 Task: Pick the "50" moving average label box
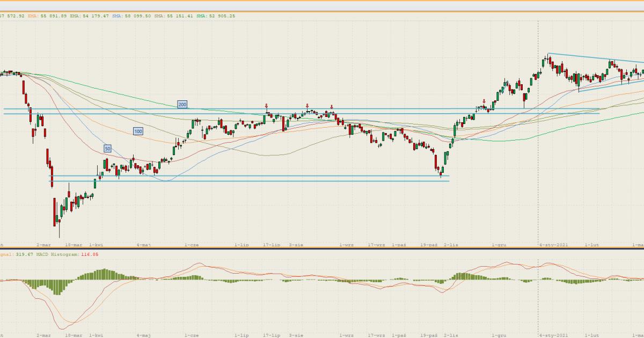(x=107, y=148)
